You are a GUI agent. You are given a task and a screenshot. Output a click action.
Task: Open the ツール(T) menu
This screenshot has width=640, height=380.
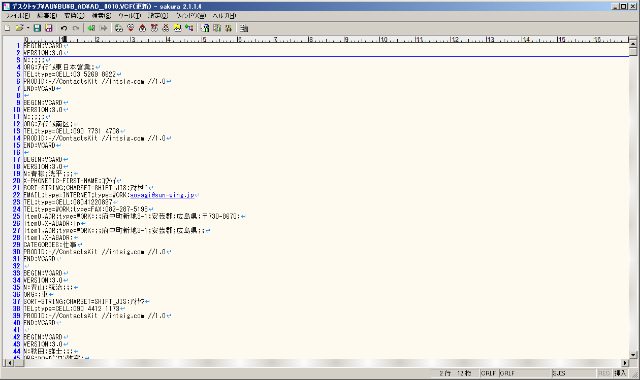(129, 16)
